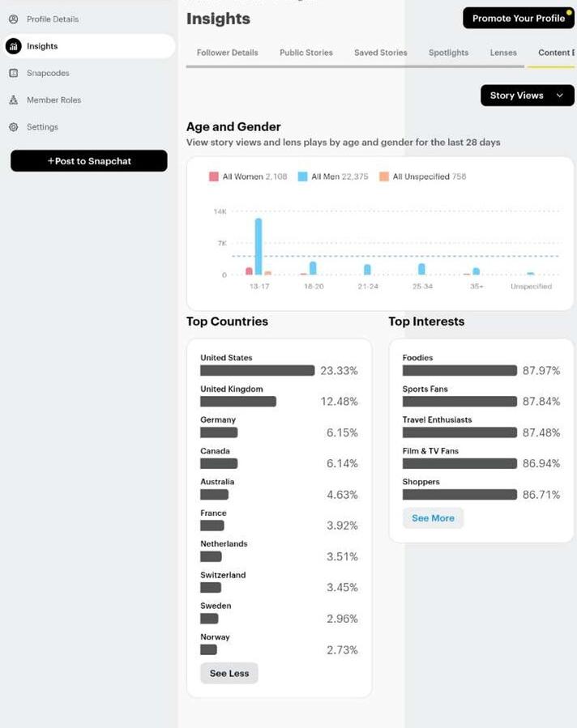Click the Snapcodes icon in sidebar
Viewport: 577px width, 728px height.
point(14,73)
